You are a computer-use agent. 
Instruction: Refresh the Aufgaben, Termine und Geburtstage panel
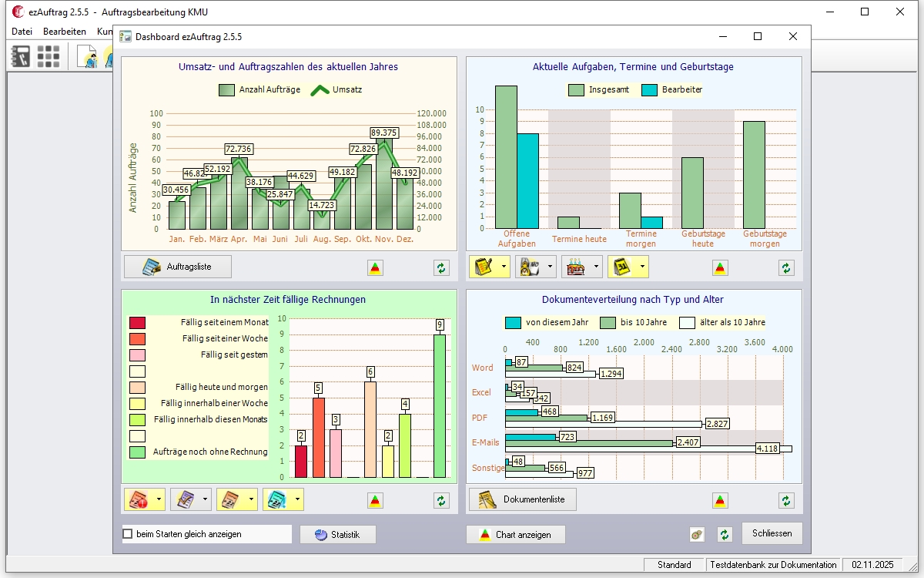tap(785, 267)
